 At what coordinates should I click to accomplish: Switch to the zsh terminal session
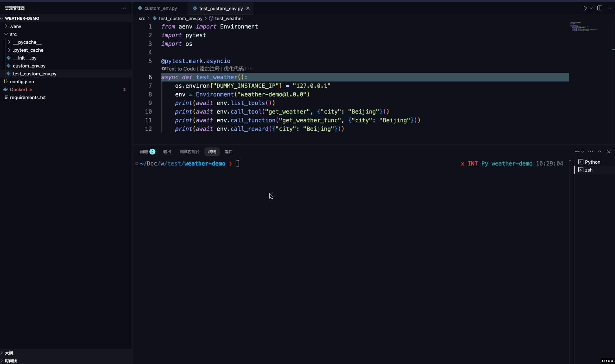click(589, 170)
